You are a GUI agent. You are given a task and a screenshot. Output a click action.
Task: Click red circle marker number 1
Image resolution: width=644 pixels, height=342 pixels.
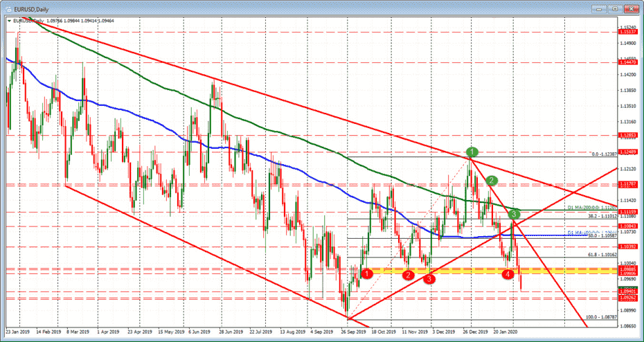coord(367,274)
